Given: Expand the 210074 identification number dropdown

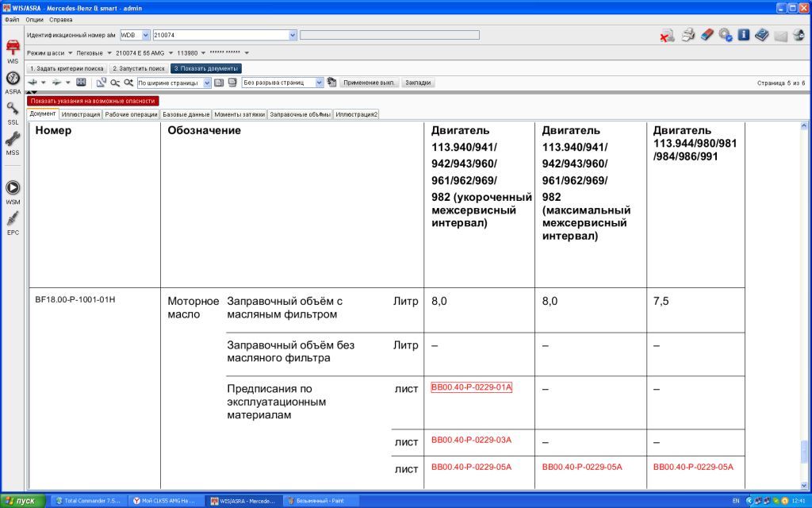Looking at the screenshot, I should (x=293, y=35).
